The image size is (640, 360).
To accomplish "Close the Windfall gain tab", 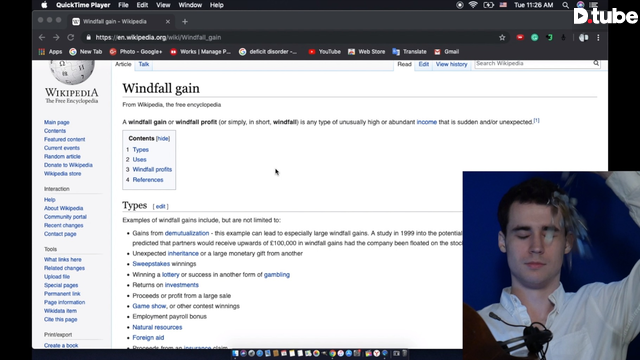I will click(x=168, y=22).
